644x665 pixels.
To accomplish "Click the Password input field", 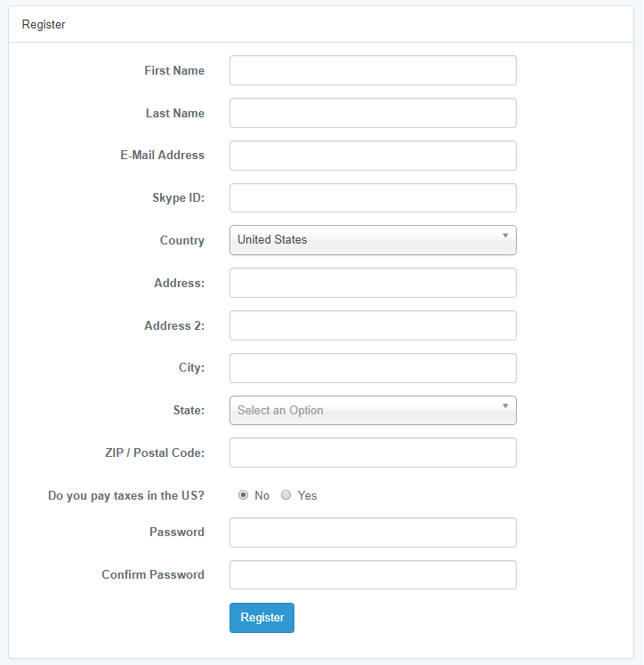I will pyautogui.click(x=373, y=533).
